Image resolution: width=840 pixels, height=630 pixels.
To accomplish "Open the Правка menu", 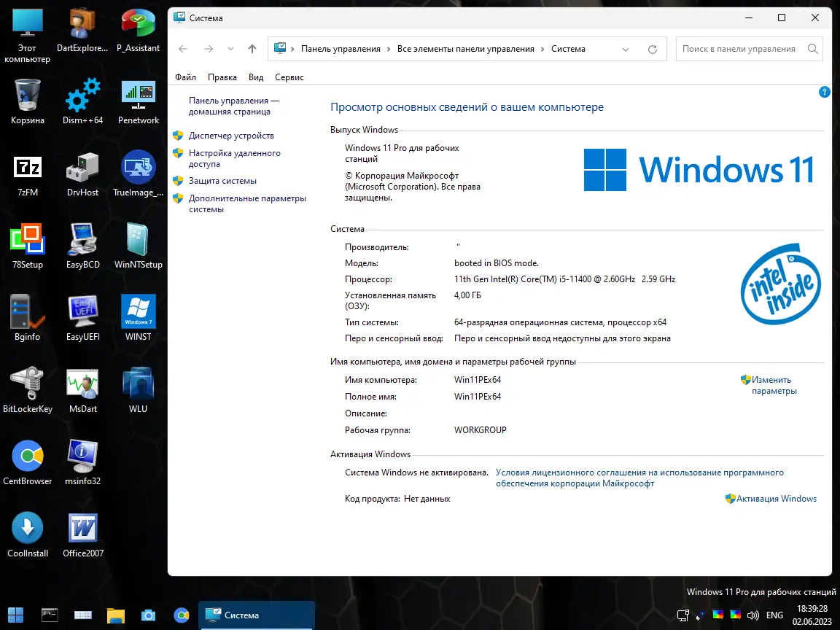I will click(x=222, y=77).
